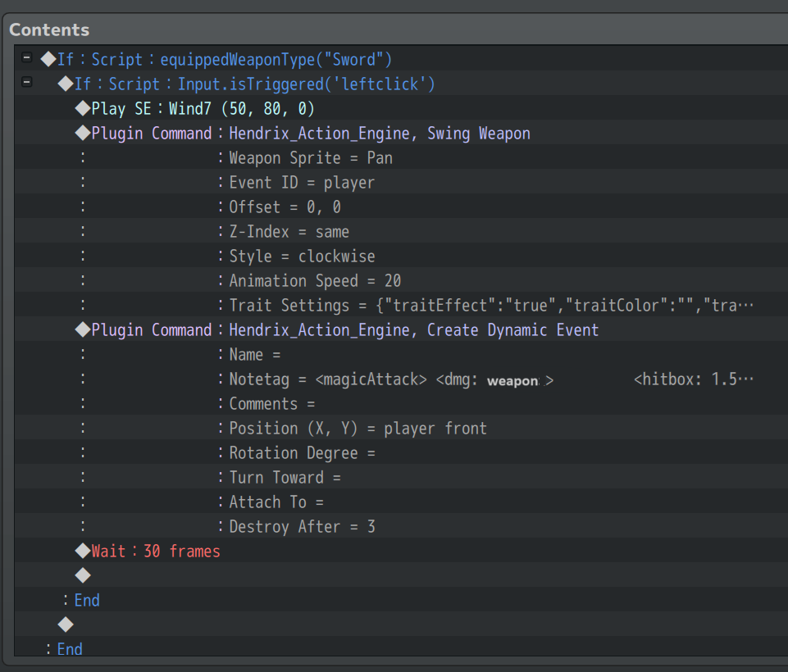Click the Position (X, Y) = player front line

point(401,428)
